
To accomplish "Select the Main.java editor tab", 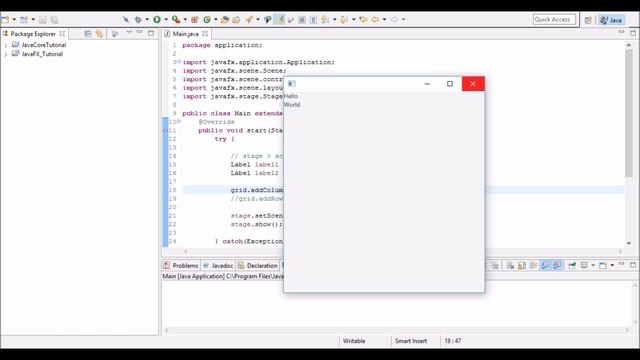I will 186,34.
